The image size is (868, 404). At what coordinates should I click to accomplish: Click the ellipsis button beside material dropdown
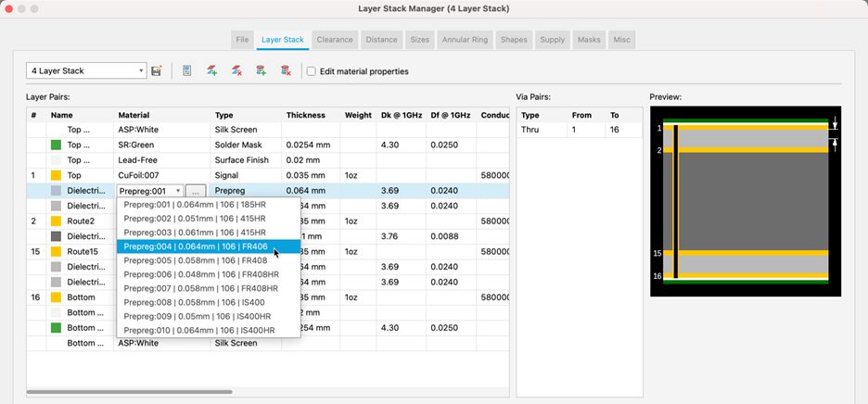tap(195, 191)
